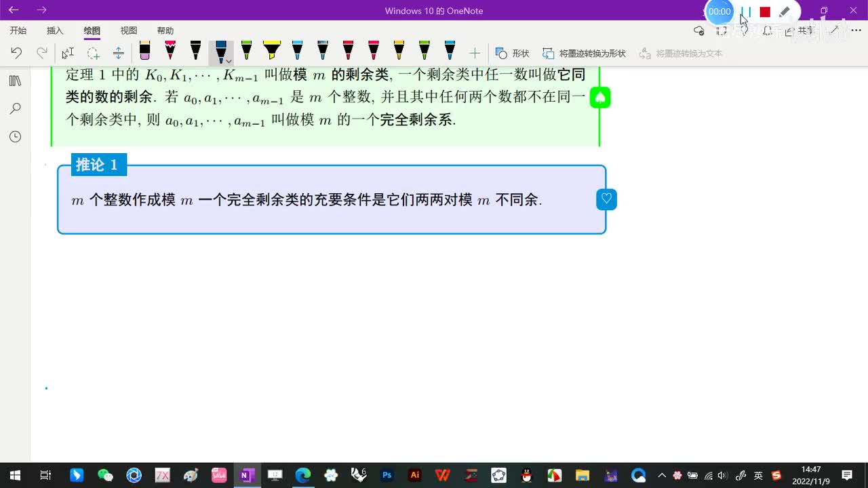Go back with the title bar arrow
The image size is (868, 488).
(x=14, y=10)
